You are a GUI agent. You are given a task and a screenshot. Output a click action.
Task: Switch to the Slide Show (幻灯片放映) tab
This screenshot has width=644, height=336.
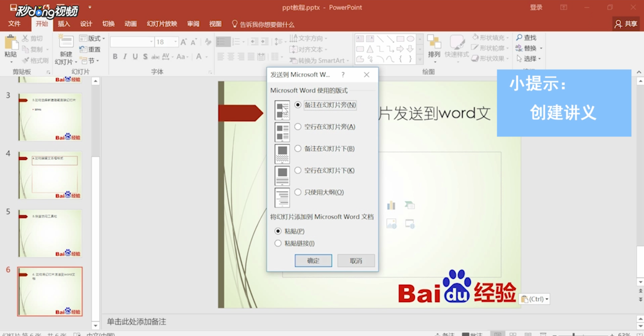162,24
